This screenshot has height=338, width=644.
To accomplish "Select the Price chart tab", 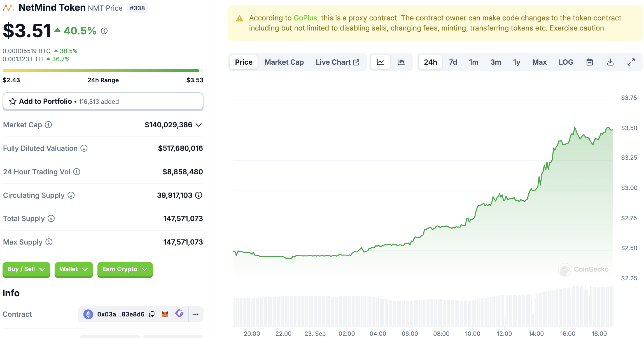I will click(244, 62).
